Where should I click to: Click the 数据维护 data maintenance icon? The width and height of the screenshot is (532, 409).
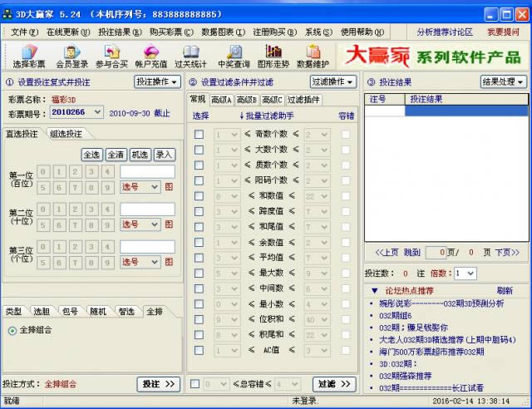point(313,57)
